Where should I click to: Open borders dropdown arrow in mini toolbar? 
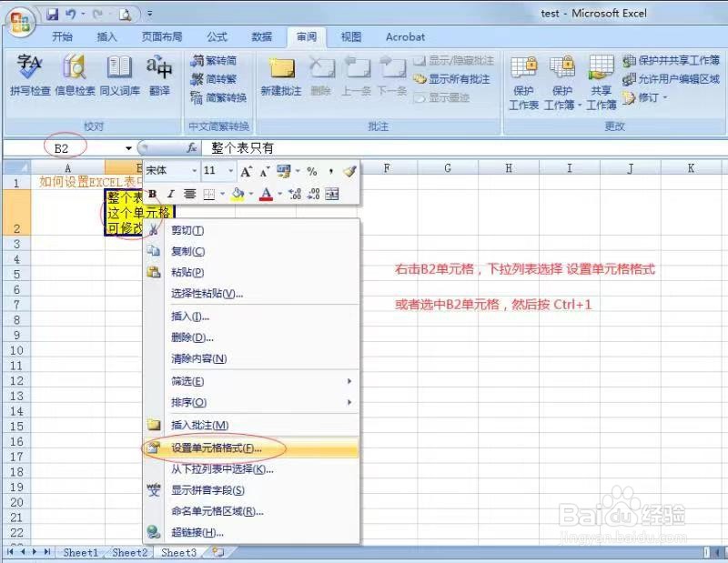click(223, 194)
